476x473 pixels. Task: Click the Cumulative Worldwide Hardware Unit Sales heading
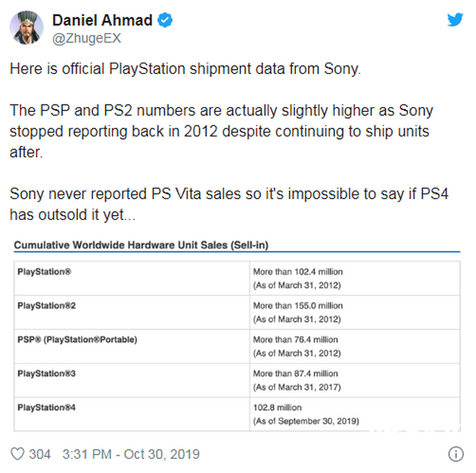click(141, 245)
